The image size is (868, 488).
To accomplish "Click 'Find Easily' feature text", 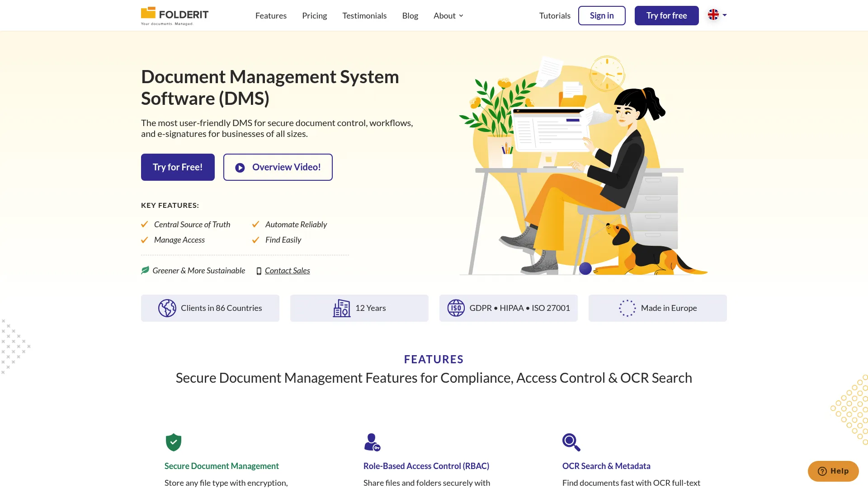I will [x=283, y=240].
